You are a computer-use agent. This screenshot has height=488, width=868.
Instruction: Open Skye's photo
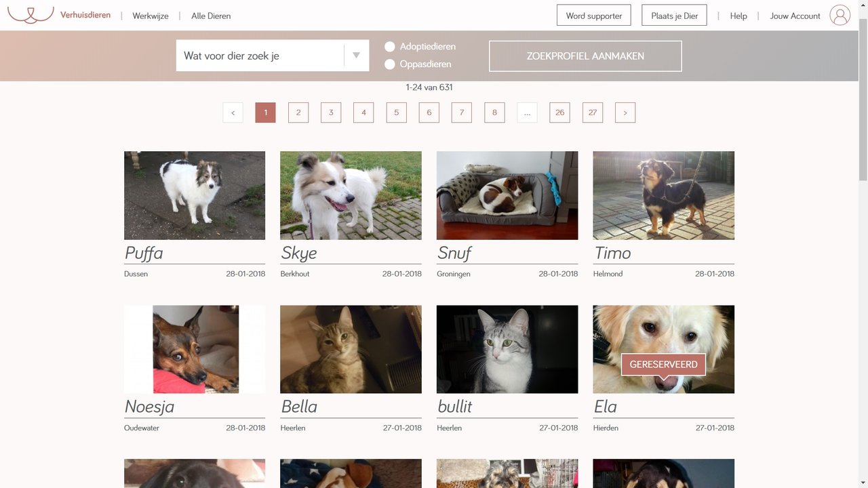[351, 195]
